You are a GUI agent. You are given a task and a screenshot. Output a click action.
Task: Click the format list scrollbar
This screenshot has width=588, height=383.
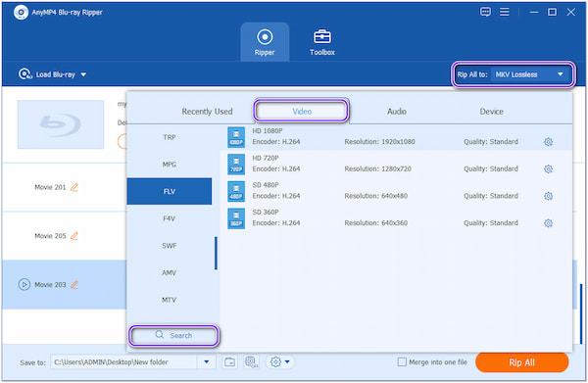click(216, 253)
